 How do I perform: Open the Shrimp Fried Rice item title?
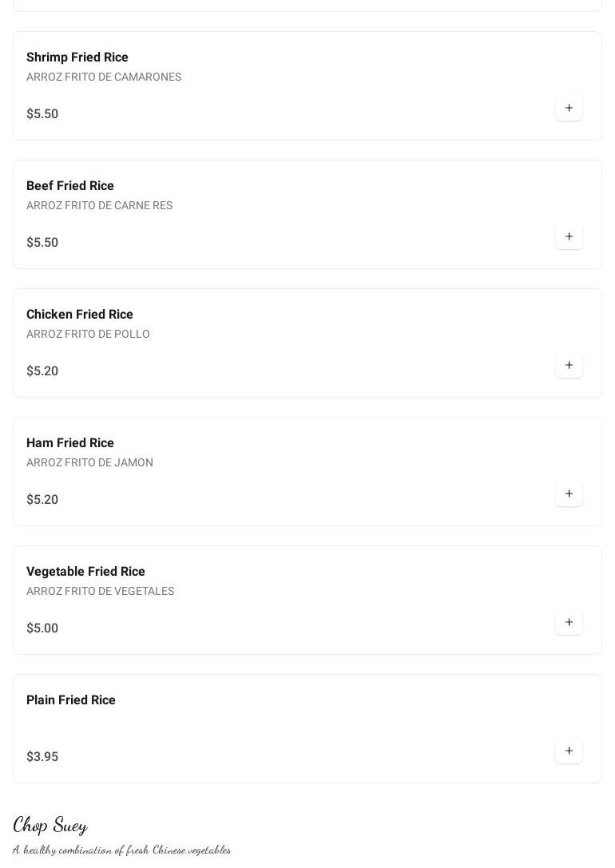tap(77, 57)
